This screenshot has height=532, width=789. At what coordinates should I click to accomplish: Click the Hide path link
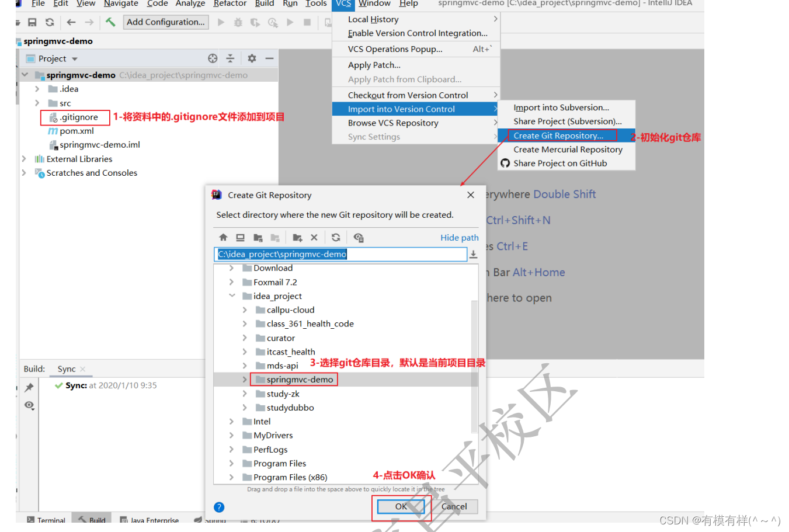point(460,238)
